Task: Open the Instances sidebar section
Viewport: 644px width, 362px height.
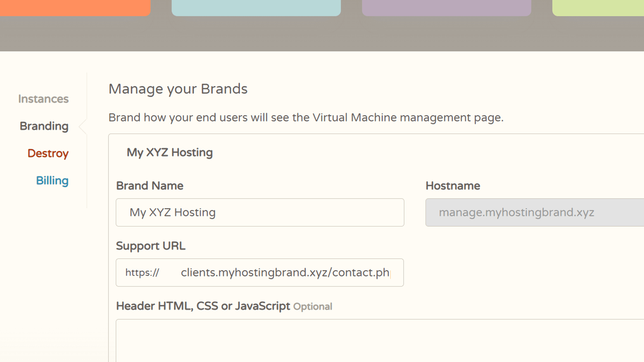Action: pyautogui.click(x=43, y=99)
